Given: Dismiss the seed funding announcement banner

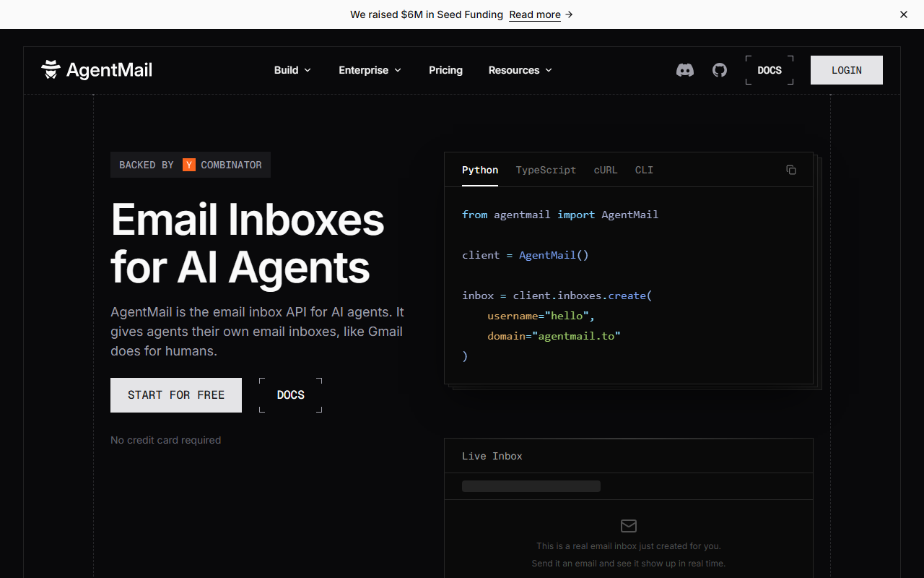Looking at the screenshot, I should [x=904, y=14].
